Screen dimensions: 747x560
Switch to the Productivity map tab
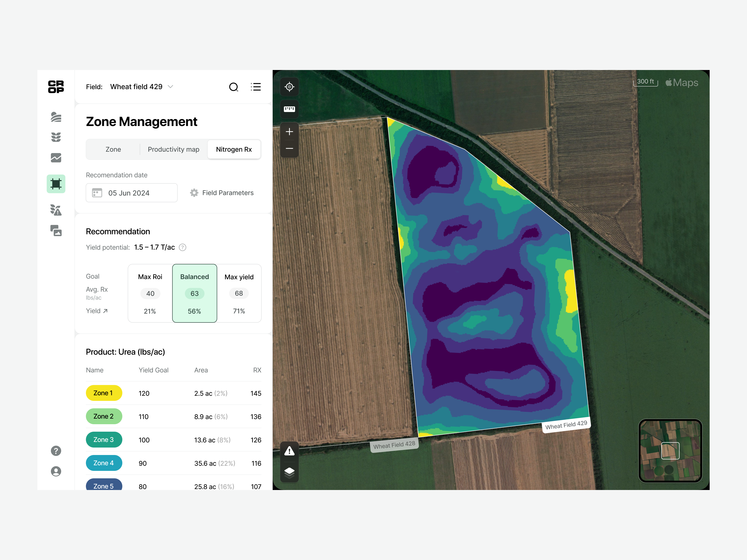[173, 149]
